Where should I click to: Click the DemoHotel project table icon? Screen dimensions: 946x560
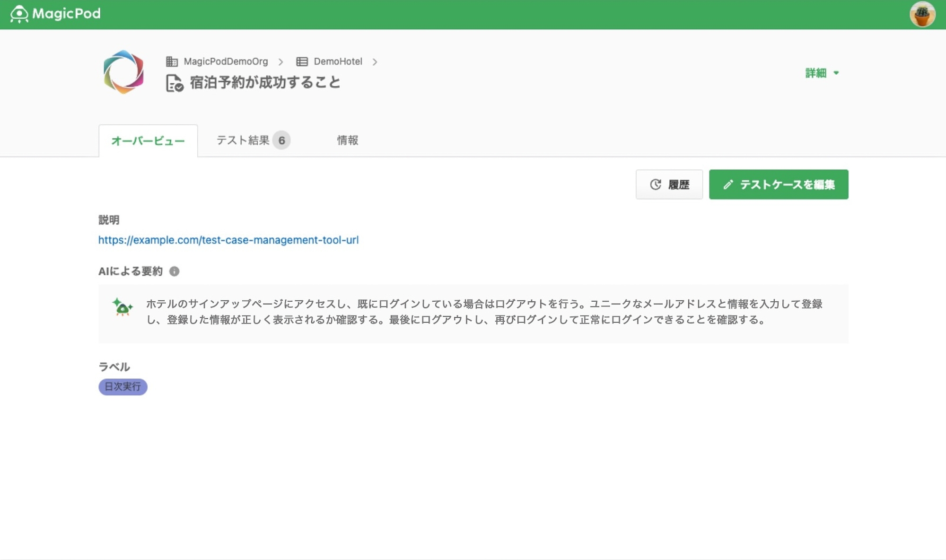(x=302, y=61)
